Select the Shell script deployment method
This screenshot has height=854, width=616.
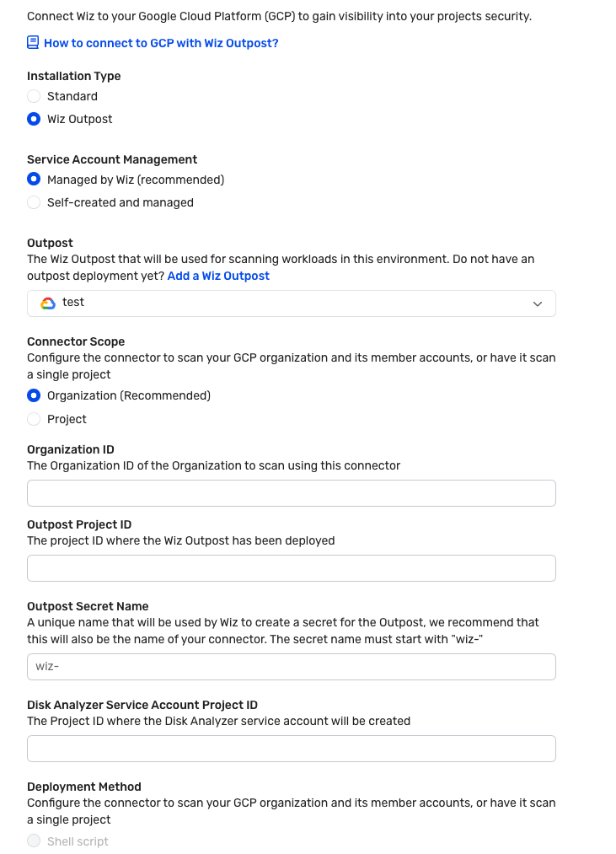[x=34, y=841]
